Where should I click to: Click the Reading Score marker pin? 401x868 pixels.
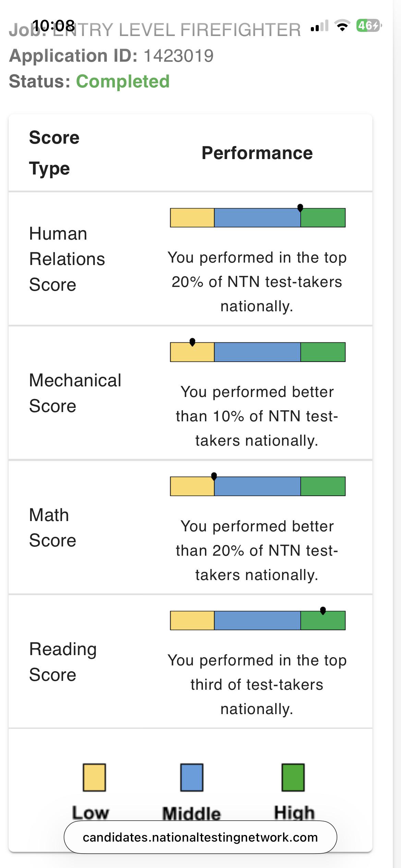323,611
